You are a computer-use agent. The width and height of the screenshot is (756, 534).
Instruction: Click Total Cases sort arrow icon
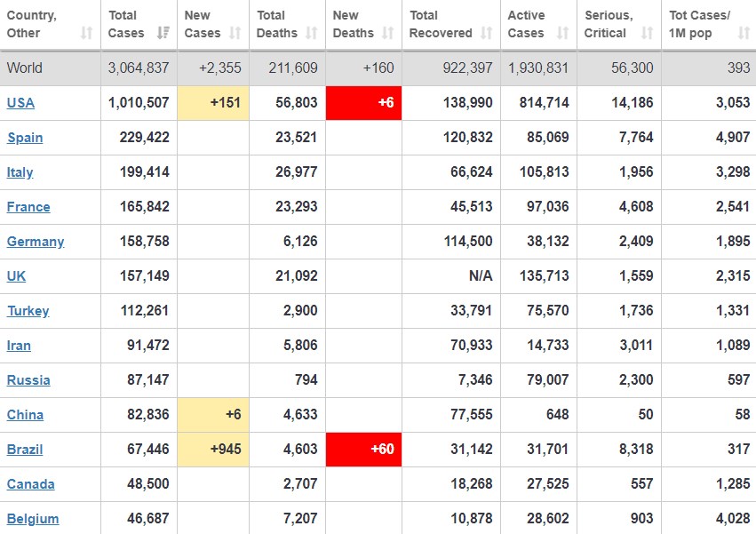(x=163, y=33)
